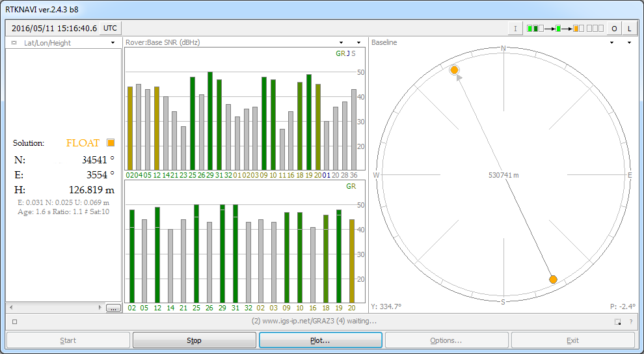
Task: Toggle the solution type icon beside Lat/Lon/Height
Action: [14, 43]
